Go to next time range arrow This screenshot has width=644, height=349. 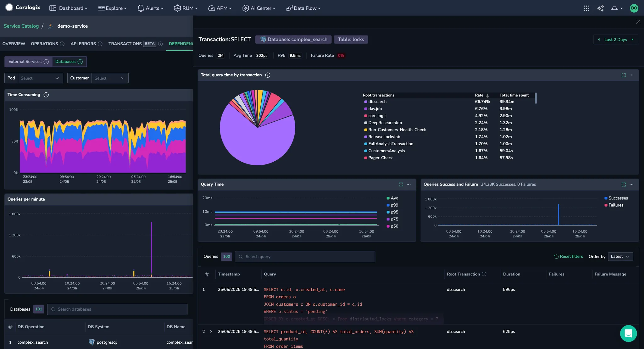click(632, 40)
